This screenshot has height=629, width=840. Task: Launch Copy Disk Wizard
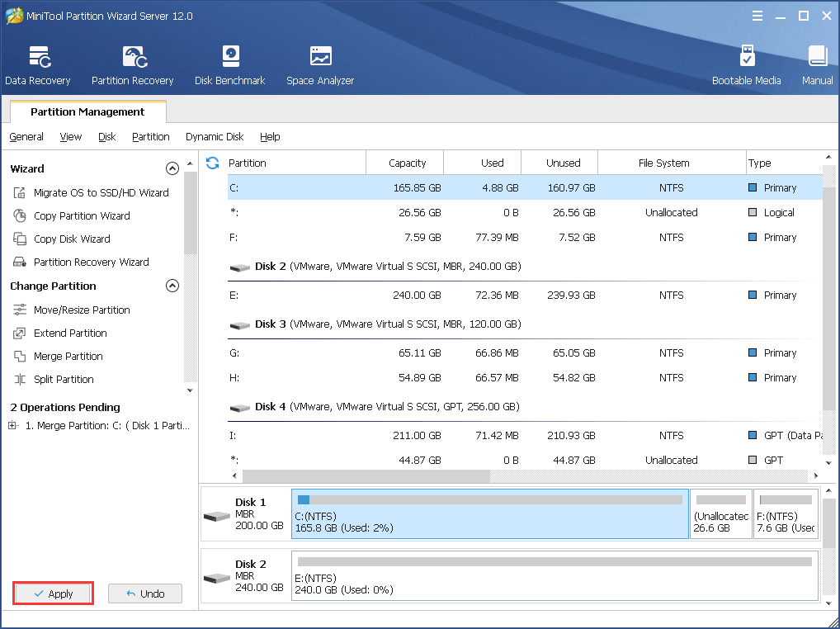tap(72, 239)
